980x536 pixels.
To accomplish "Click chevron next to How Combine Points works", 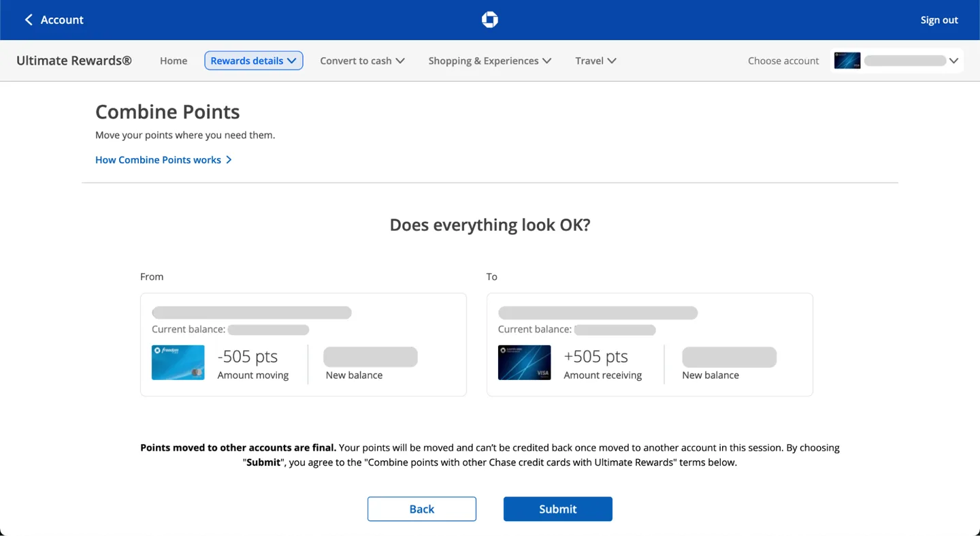I will click(x=229, y=160).
